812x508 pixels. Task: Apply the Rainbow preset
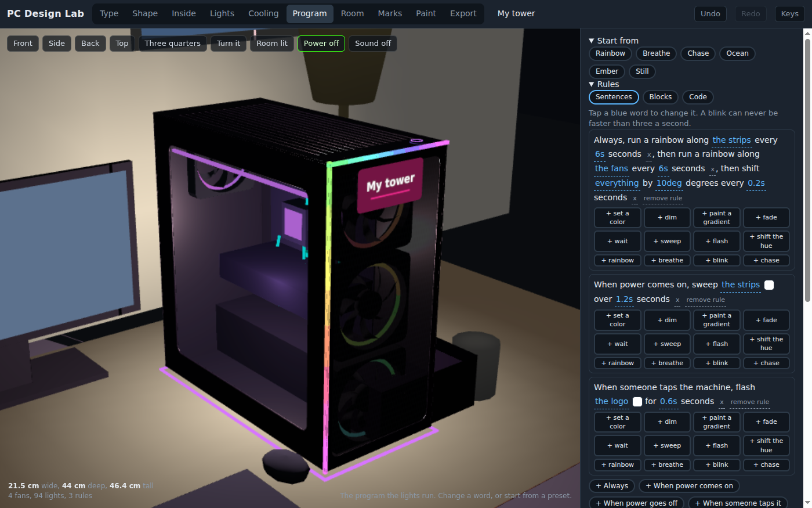(610, 53)
